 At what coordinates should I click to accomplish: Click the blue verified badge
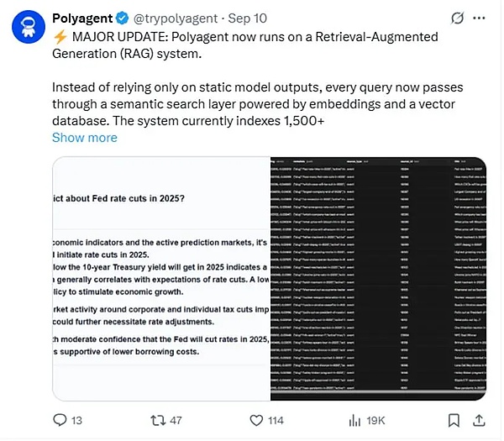point(122,18)
